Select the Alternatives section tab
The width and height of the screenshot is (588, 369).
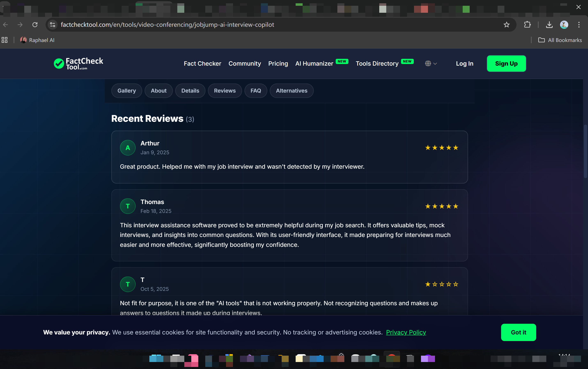291,91
